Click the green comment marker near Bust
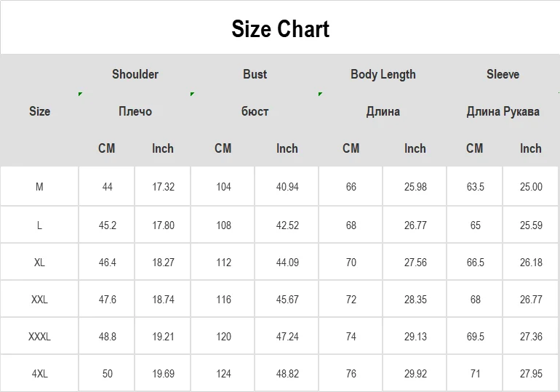The image size is (560, 392). tap(192, 95)
